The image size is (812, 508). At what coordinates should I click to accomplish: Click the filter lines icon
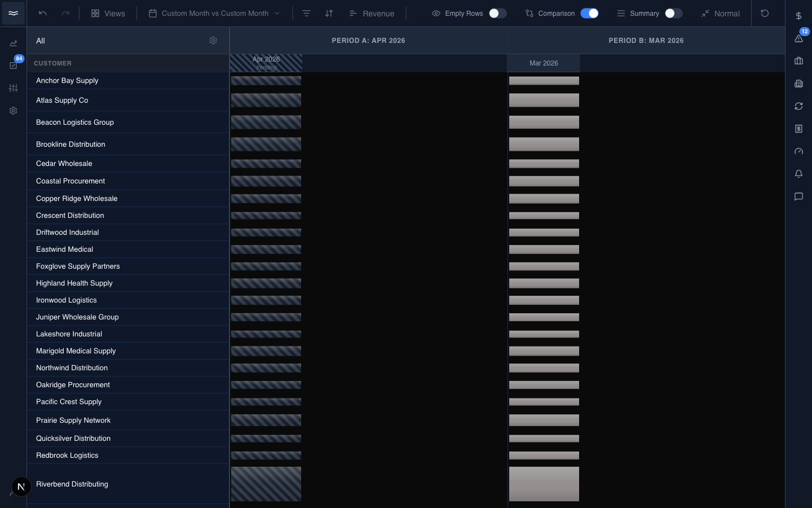306,13
